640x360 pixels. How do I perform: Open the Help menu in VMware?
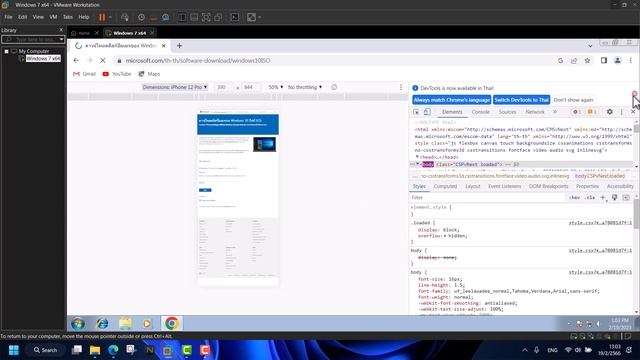tap(84, 17)
